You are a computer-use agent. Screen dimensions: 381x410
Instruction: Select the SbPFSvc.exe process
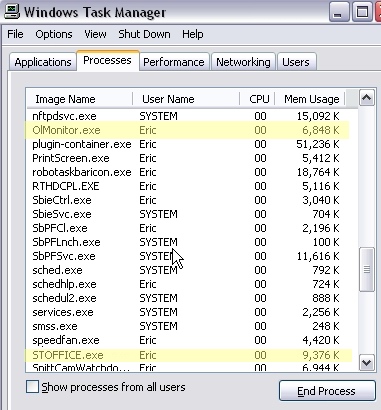pos(187,256)
